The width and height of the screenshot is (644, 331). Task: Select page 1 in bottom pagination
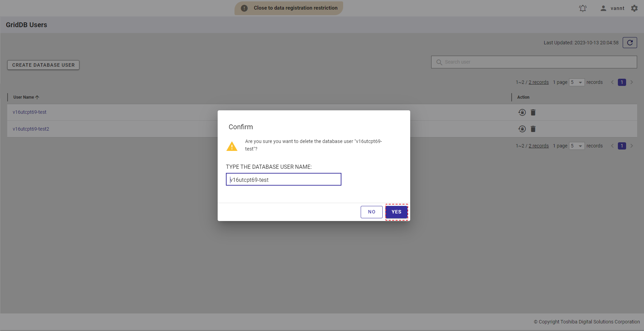pos(622,146)
